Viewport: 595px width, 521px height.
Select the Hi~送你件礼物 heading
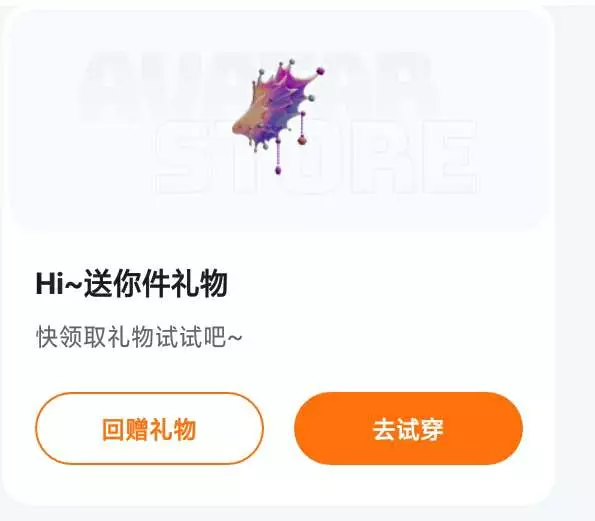pos(131,284)
